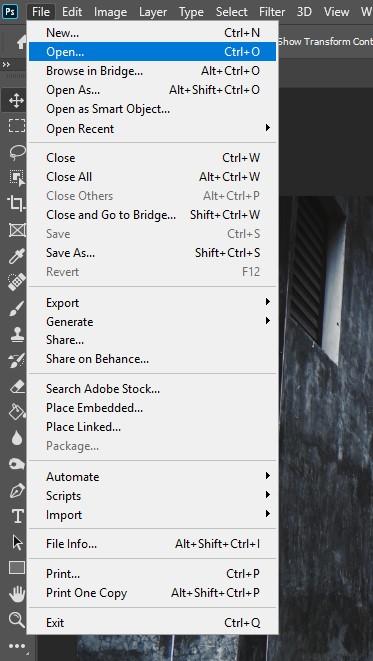Select the Eraser tool
The width and height of the screenshot is (373, 661).
point(17,386)
